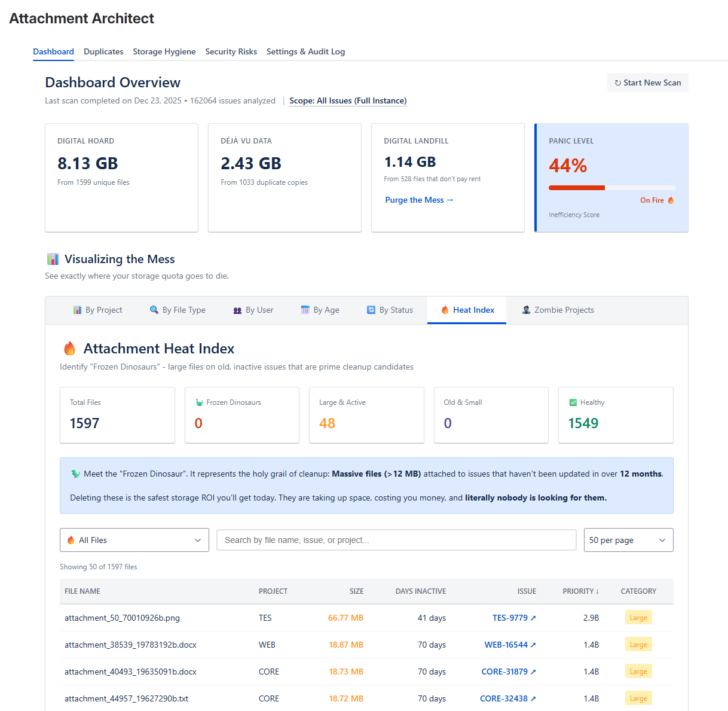728x711 pixels.
Task: Click the Purge the Mess link
Action: coord(418,200)
